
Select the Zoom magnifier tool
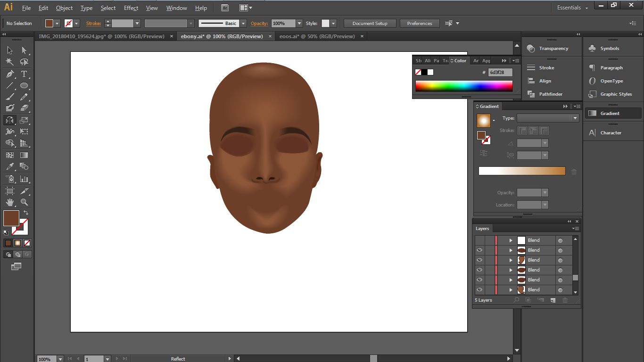click(x=24, y=202)
